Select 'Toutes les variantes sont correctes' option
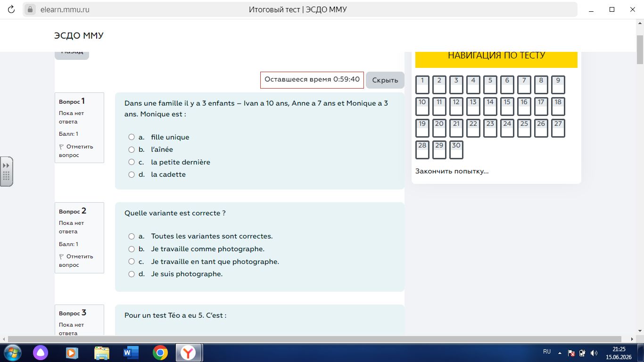This screenshot has height=362, width=644. click(x=132, y=236)
